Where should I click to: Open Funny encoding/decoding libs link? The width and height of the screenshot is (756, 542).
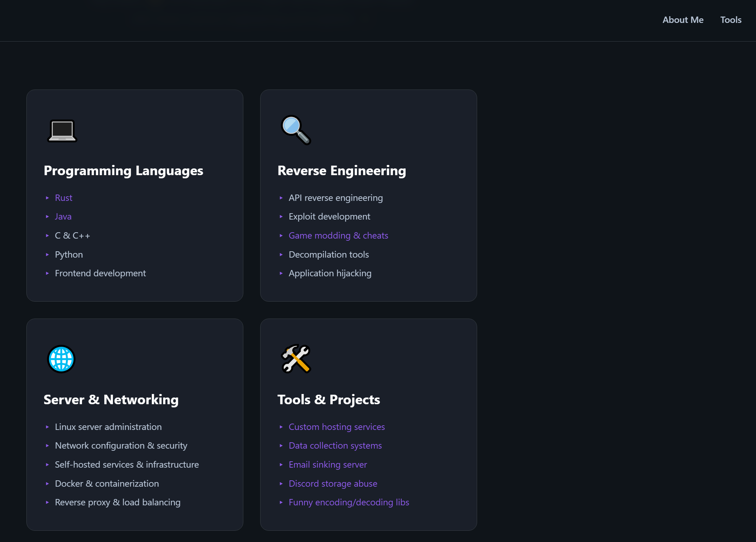point(349,502)
